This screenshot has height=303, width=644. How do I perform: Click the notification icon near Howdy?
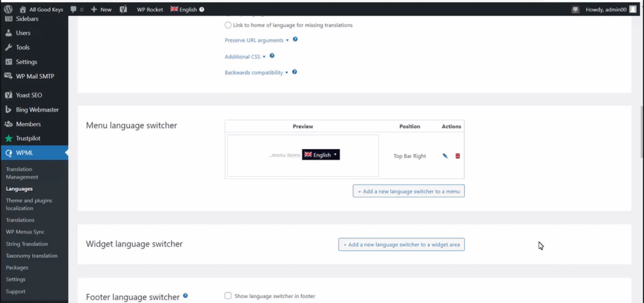click(x=575, y=10)
